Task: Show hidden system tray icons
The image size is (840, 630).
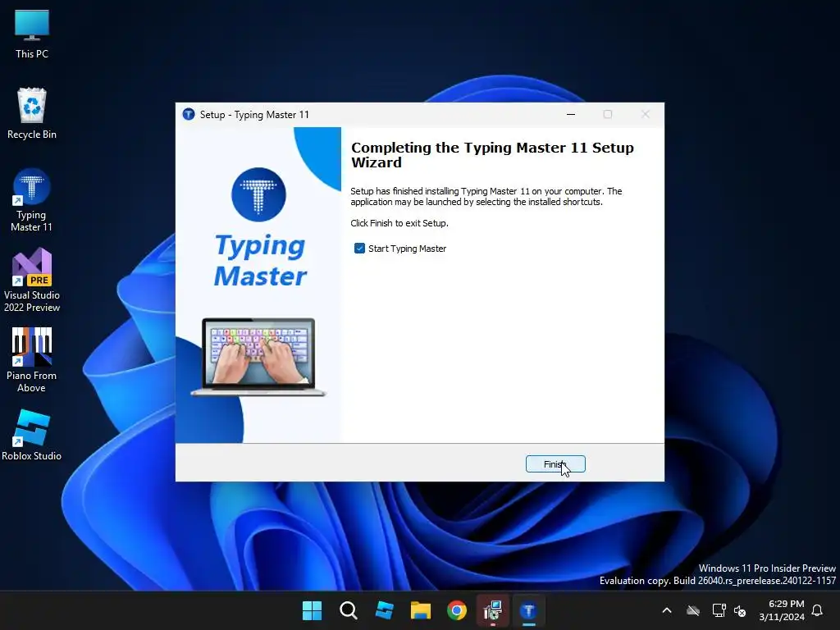Action: point(667,610)
